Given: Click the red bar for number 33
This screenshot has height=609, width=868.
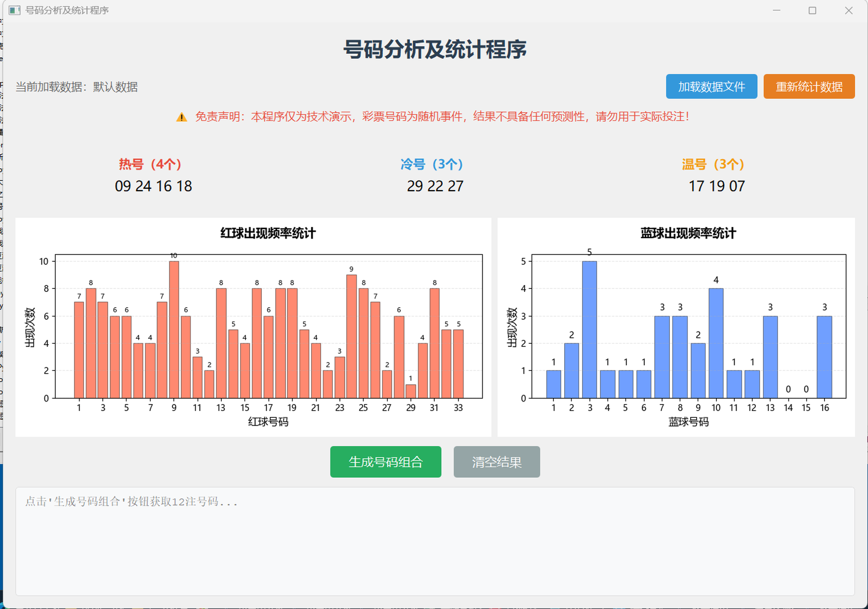Looking at the screenshot, I should pos(458,361).
